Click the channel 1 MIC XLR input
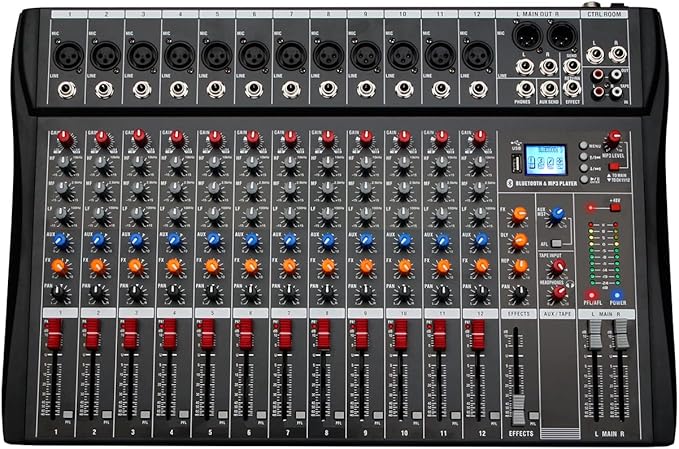Screen dimensions: 679x449 coord(65,54)
